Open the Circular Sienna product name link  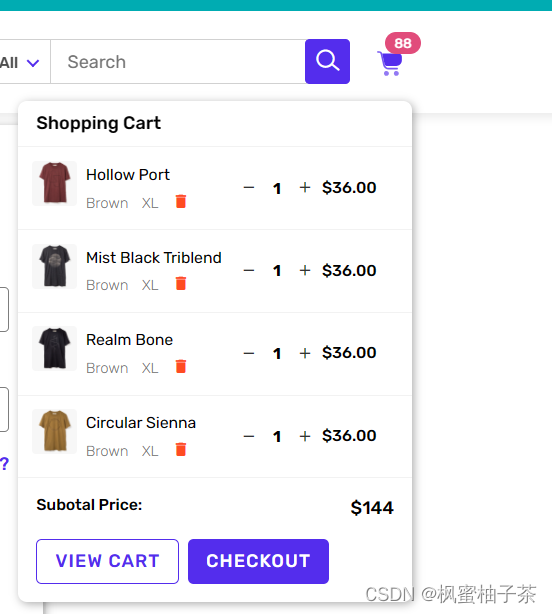[x=141, y=423]
